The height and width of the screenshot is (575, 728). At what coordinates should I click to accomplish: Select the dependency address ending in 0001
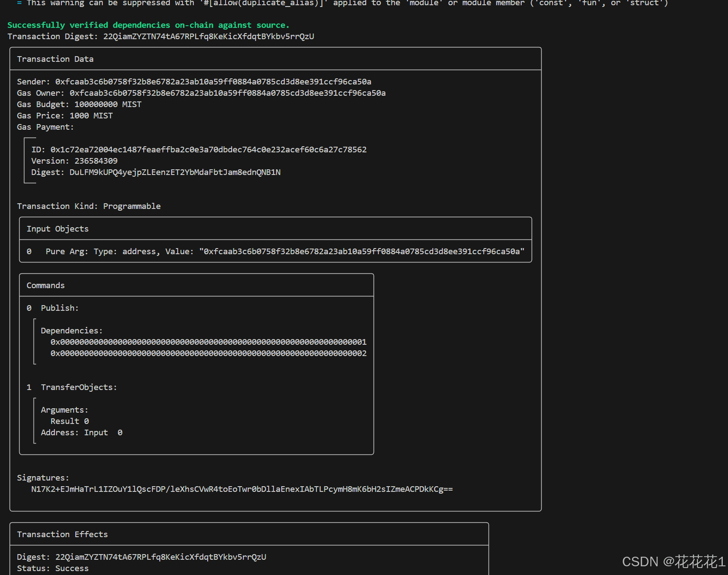pos(209,342)
